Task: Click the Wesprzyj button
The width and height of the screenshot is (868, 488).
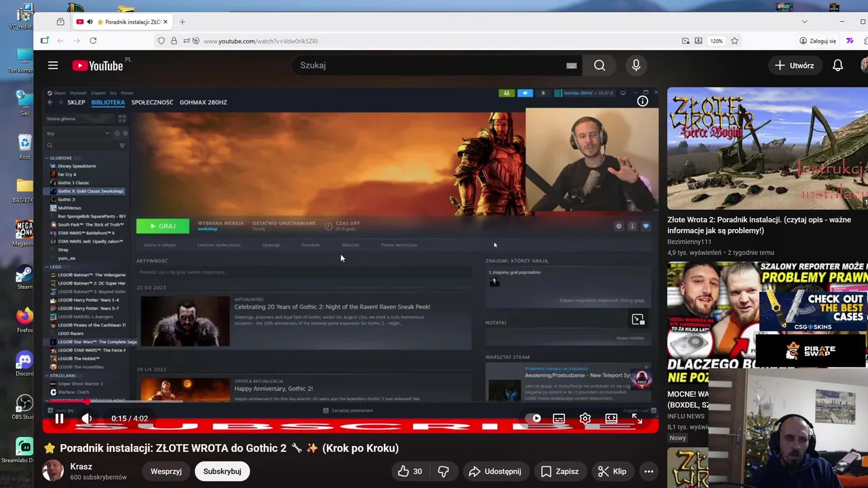Action: click(x=166, y=471)
